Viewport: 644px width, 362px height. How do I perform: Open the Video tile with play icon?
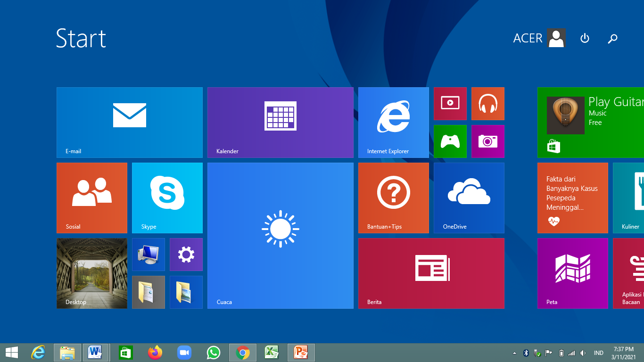pos(450,103)
